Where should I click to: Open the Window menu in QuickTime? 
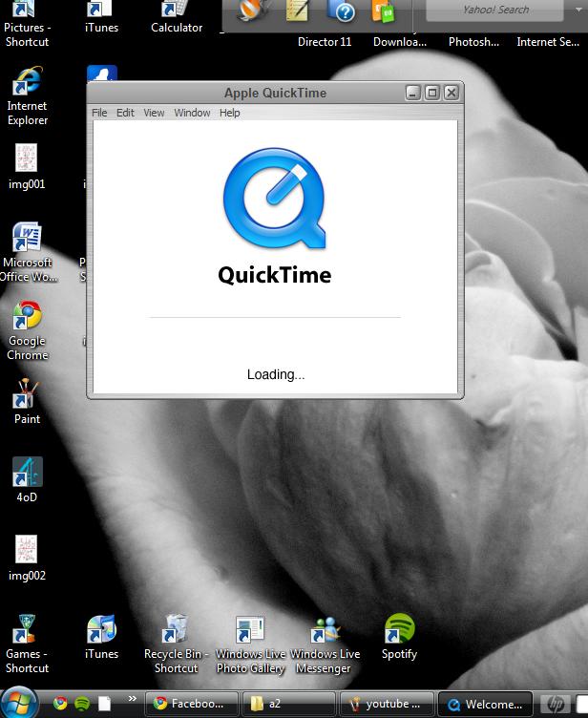pyautogui.click(x=192, y=113)
